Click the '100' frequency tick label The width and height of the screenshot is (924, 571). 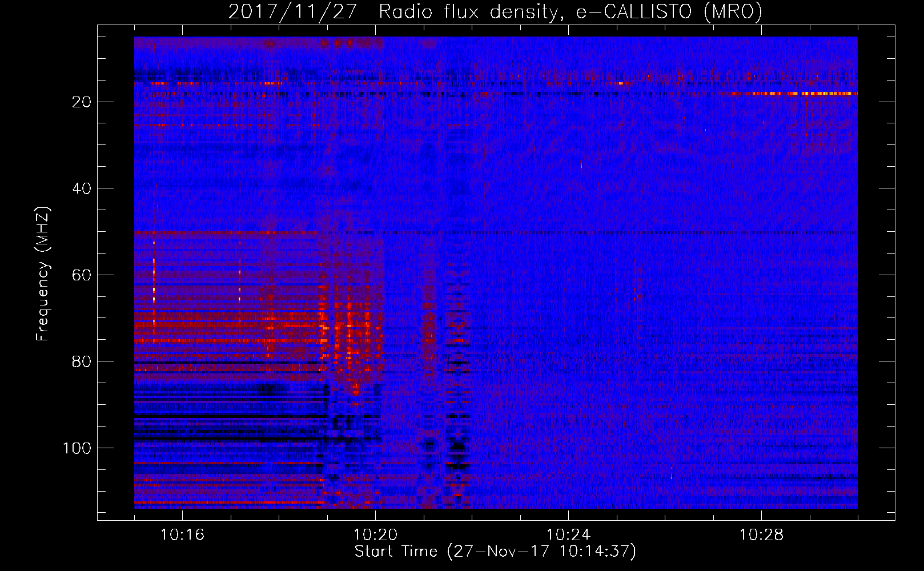(77, 448)
